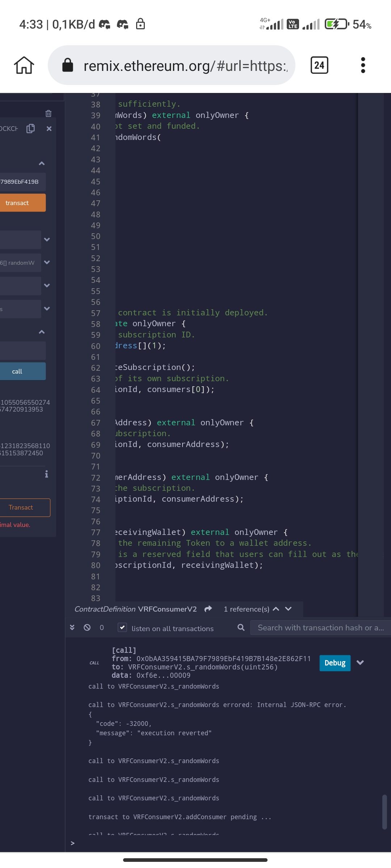The image size is (391, 868).
Task: Click 'call to VRFConsumerV2.s_randomWords errored' log line
Action: pyautogui.click(x=217, y=705)
